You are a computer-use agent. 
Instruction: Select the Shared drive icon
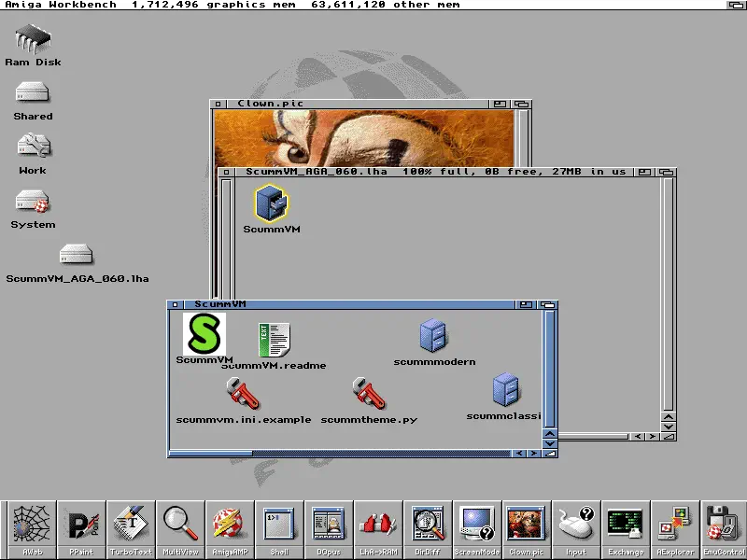tap(32, 92)
